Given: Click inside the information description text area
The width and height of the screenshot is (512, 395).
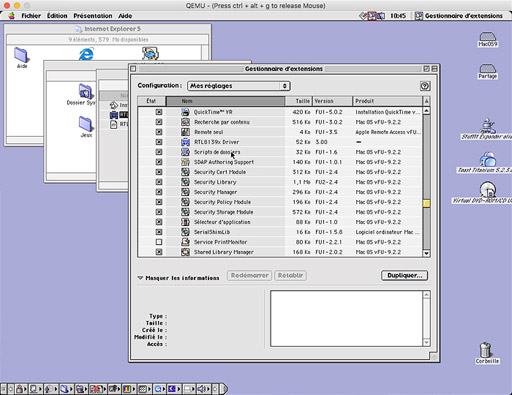Looking at the screenshot, I should [x=346, y=318].
